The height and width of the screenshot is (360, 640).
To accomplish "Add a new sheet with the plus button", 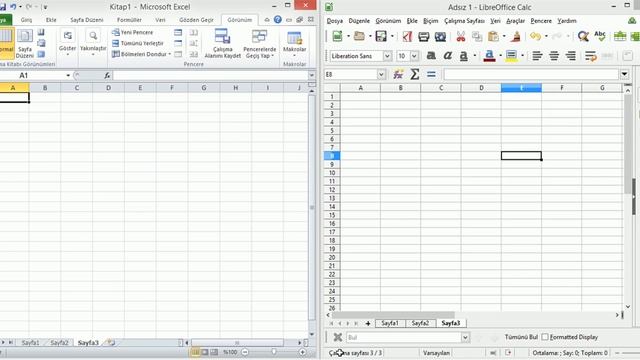I will click(368, 323).
